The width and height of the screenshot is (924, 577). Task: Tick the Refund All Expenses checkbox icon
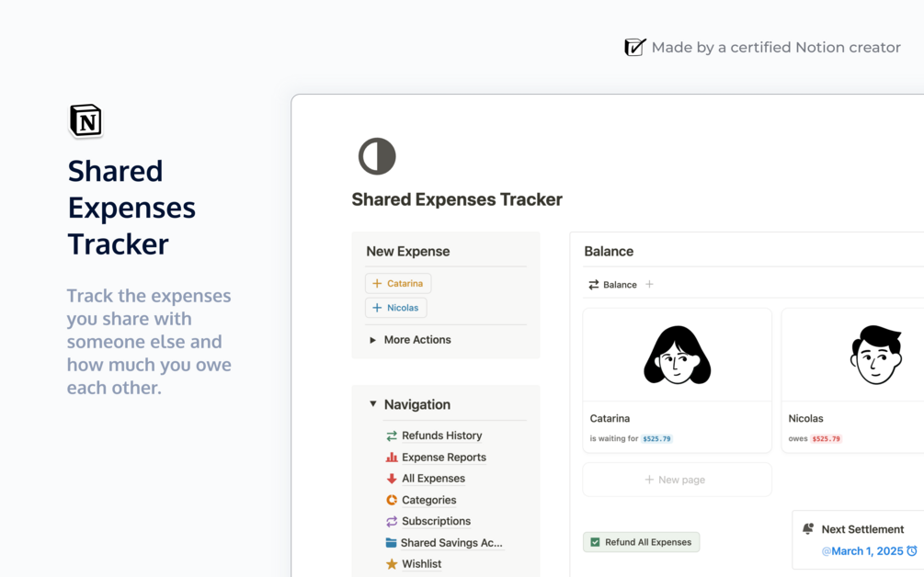595,542
